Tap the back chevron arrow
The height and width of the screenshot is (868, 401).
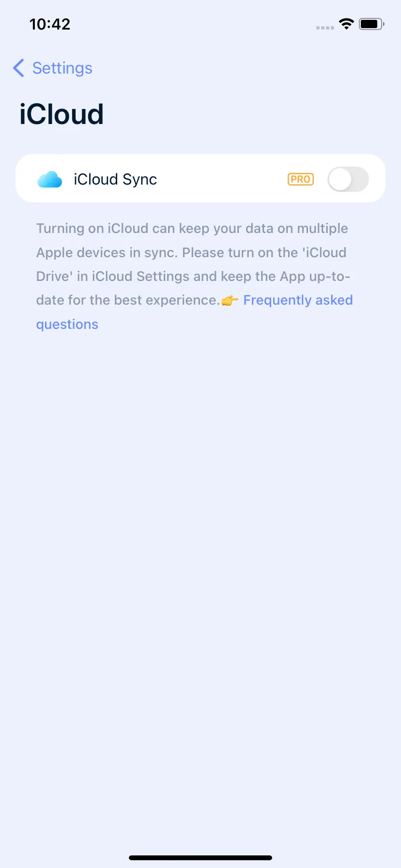point(18,68)
